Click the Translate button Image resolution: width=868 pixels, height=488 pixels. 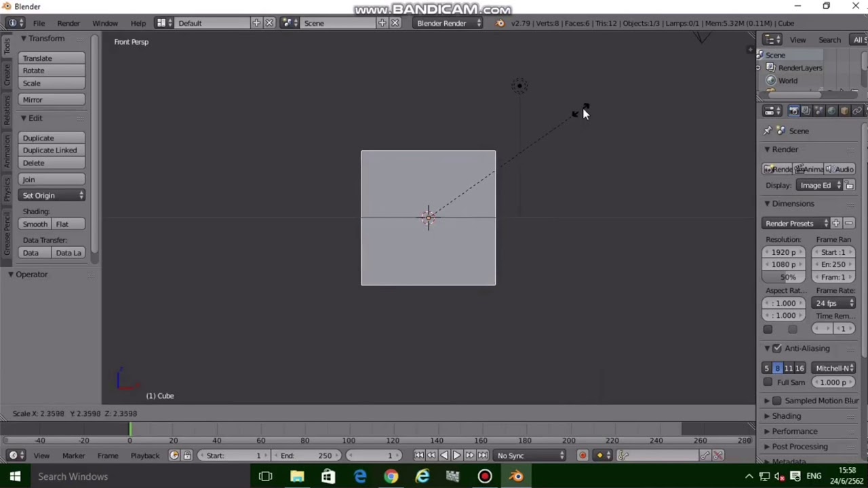click(x=52, y=58)
